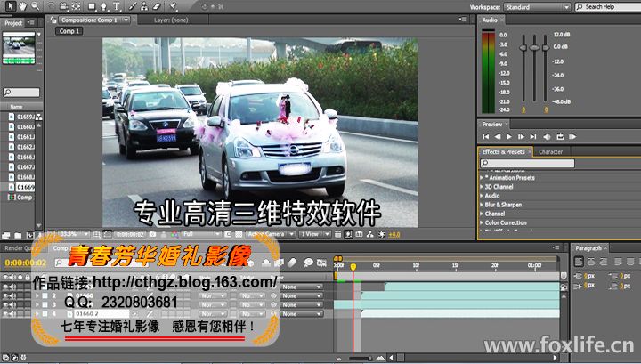
Task: Click the right audio level slider
Action: tap(546, 48)
